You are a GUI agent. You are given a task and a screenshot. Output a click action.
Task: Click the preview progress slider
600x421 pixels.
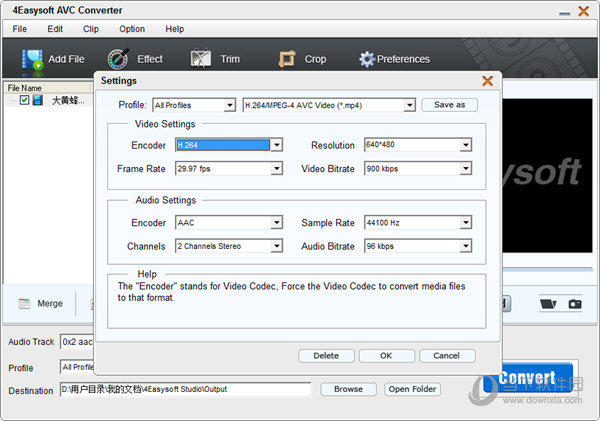(548, 269)
